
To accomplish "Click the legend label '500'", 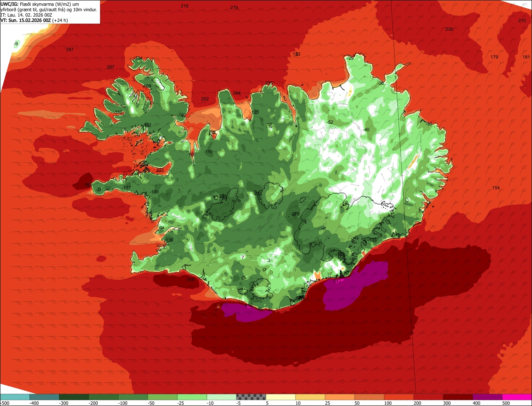I will coord(506,403).
